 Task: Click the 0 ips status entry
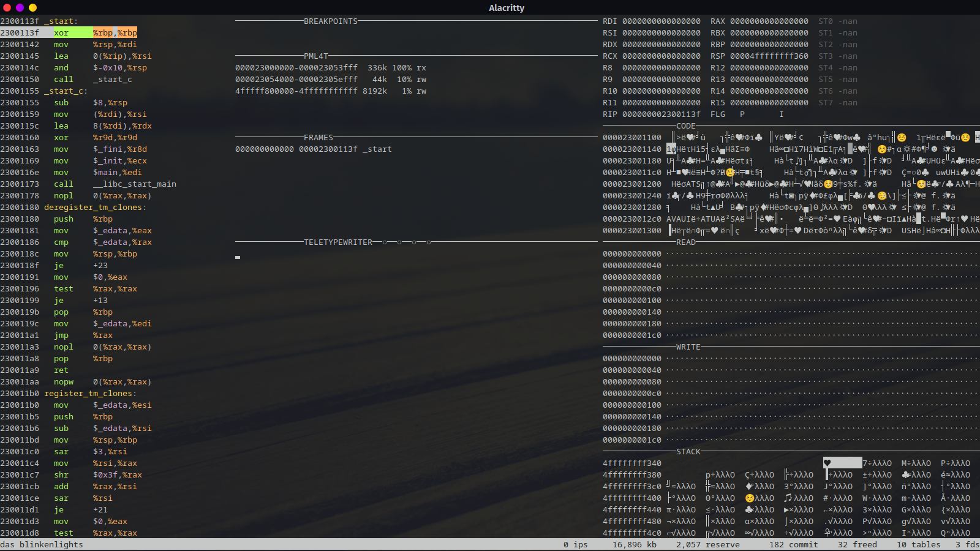pyautogui.click(x=576, y=545)
